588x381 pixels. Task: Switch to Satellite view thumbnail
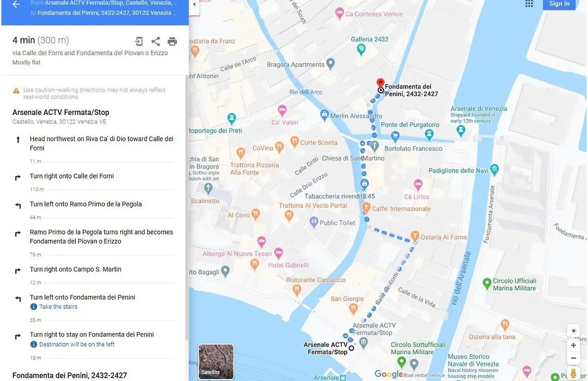coord(216,361)
